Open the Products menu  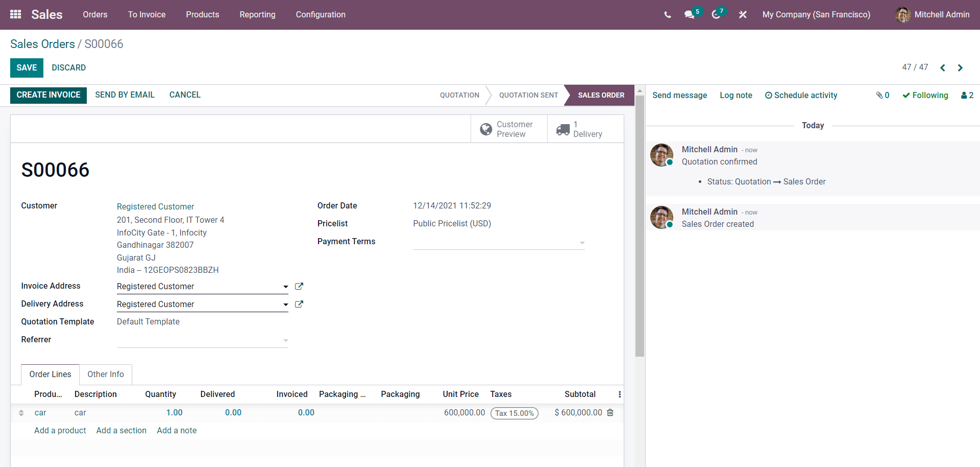click(203, 15)
